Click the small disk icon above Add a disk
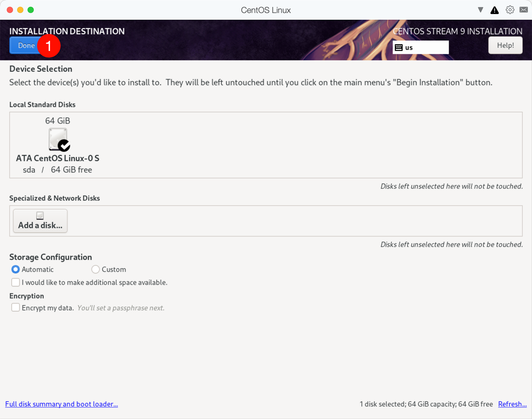This screenshot has height=419, width=532. (40, 215)
